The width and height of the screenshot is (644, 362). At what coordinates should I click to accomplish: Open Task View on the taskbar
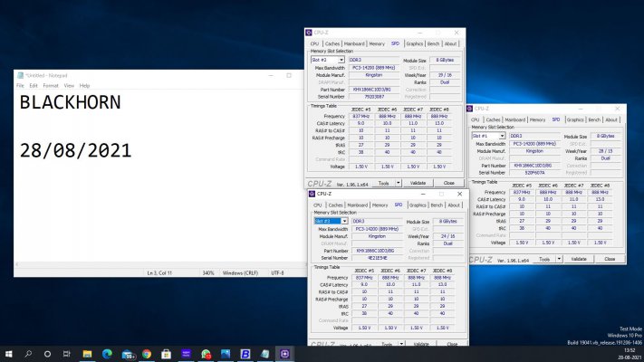[x=66, y=354]
